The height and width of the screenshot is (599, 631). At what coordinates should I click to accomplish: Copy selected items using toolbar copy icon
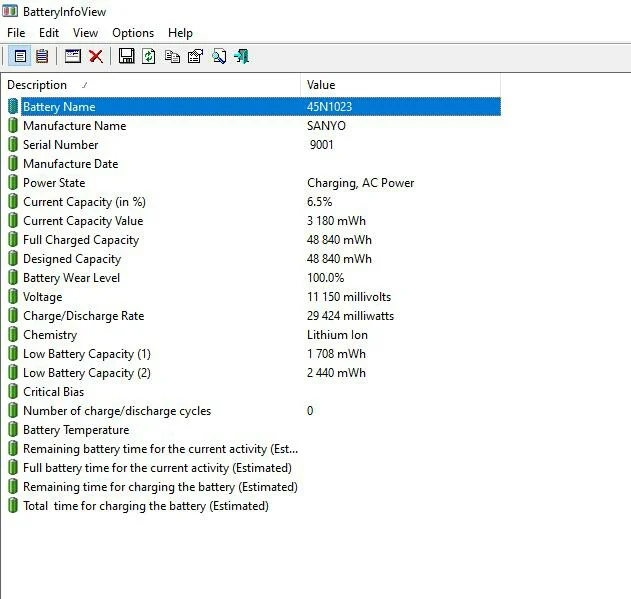[172, 56]
